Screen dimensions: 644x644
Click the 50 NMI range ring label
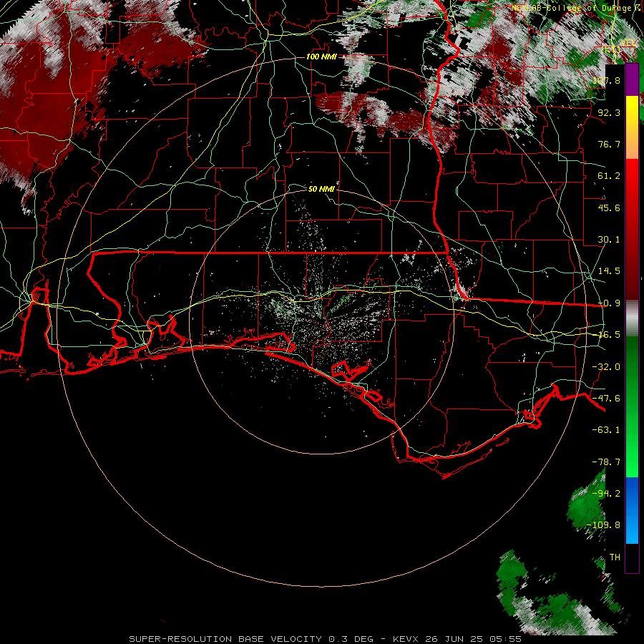coord(321,189)
